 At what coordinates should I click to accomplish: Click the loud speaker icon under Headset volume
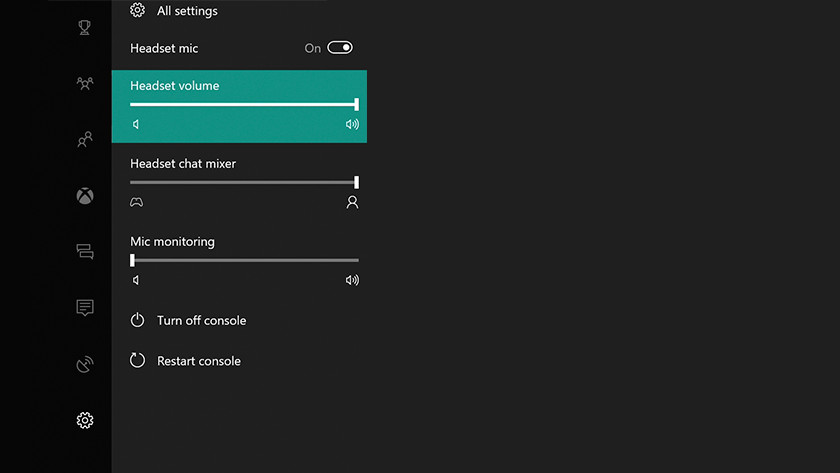[x=352, y=125]
